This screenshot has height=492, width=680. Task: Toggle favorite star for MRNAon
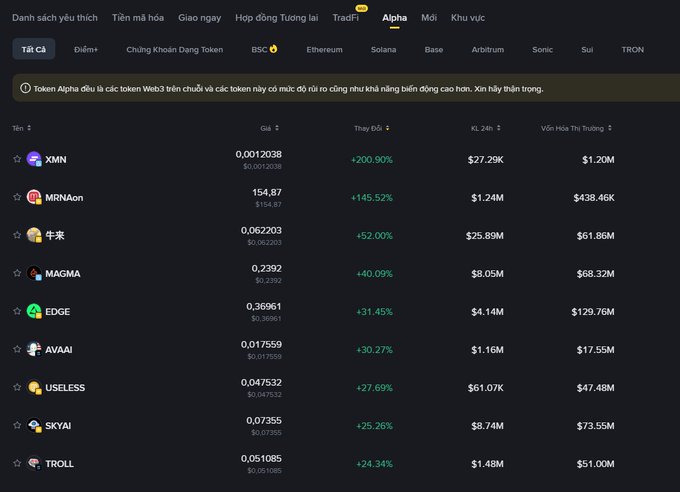[x=17, y=197]
